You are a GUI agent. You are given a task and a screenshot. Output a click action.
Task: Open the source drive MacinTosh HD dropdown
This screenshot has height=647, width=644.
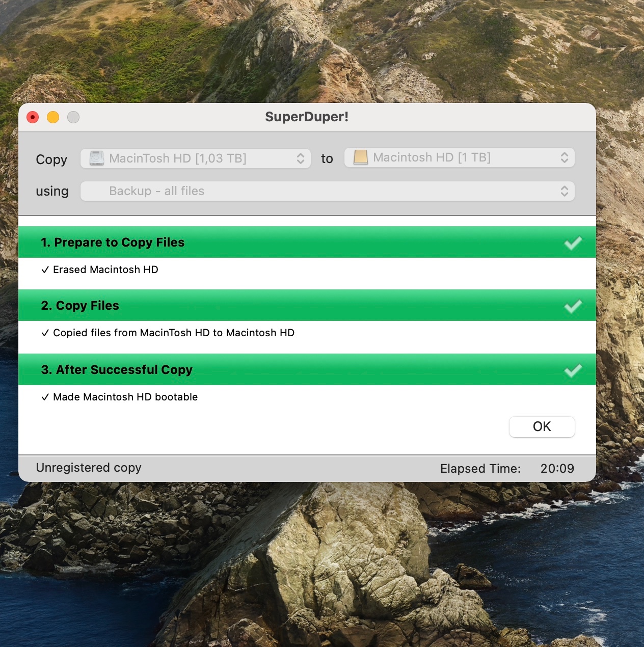click(196, 158)
